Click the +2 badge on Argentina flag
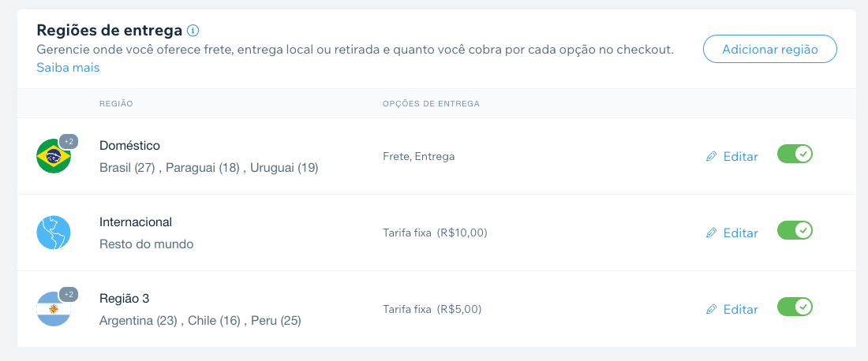 pyautogui.click(x=69, y=295)
